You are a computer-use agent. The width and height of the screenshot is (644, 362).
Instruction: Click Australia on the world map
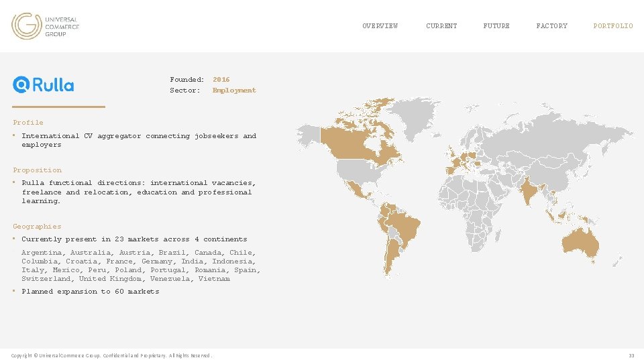(580, 243)
